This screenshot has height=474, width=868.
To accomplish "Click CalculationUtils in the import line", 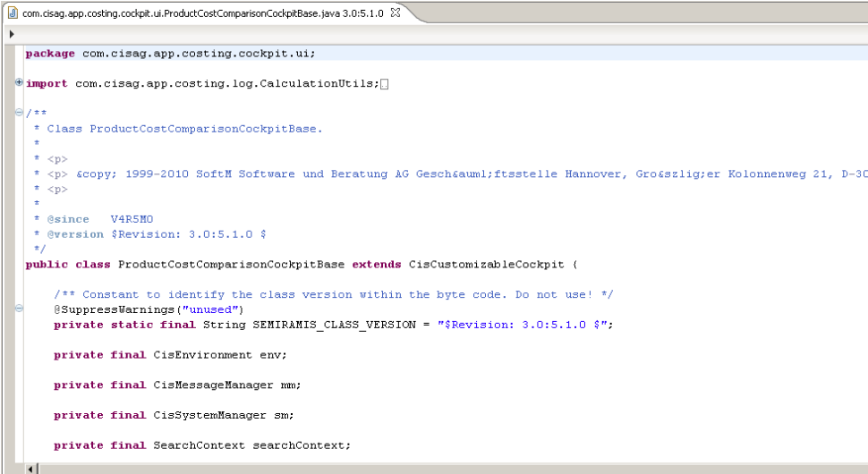I will click(x=326, y=84).
